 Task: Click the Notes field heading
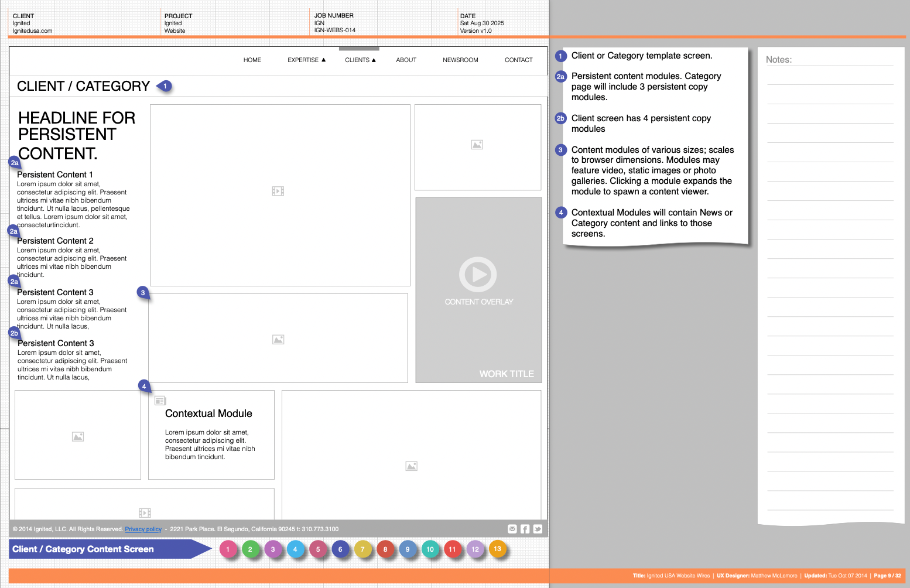pyautogui.click(x=779, y=60)
